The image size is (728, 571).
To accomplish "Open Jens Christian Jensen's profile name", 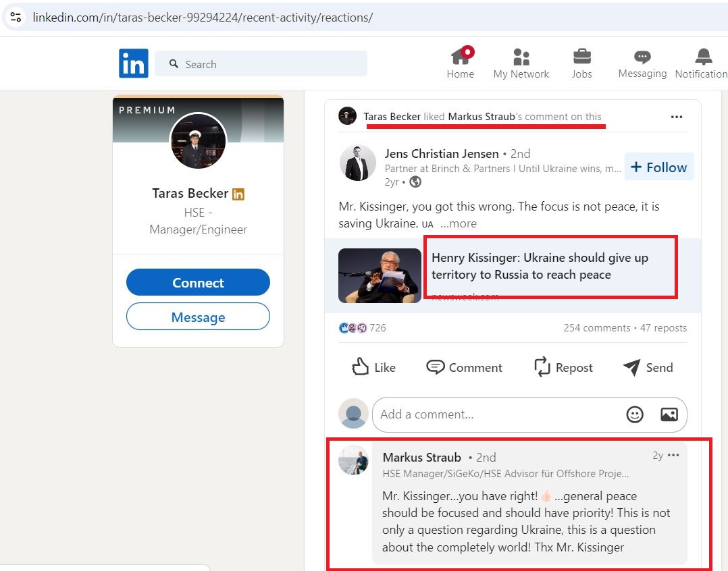I will point(442,153).
